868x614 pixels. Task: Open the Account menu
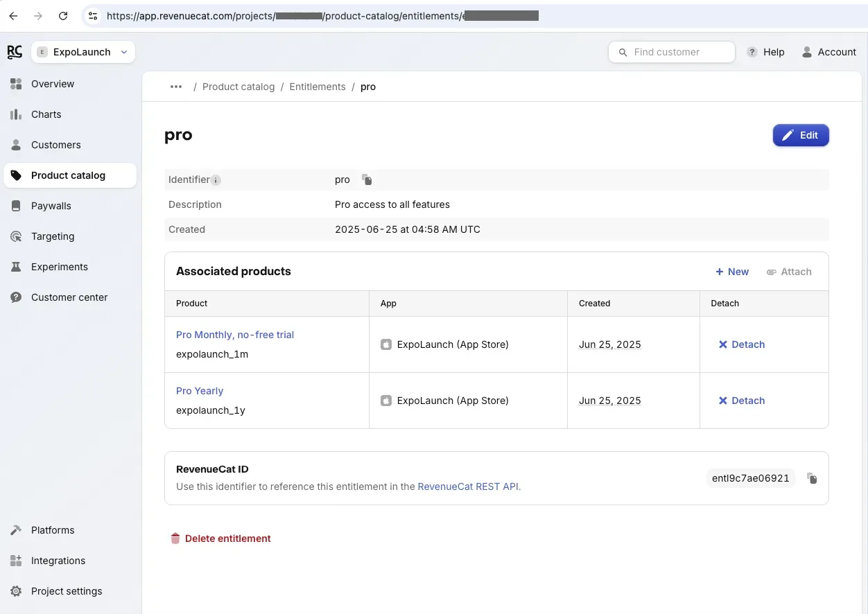(x=829, y=52)
